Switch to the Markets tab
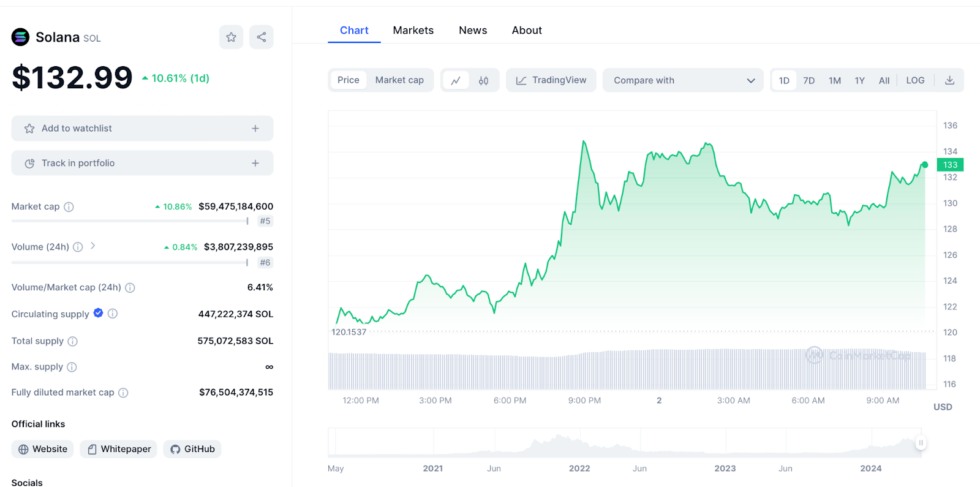 pos(413,31)
